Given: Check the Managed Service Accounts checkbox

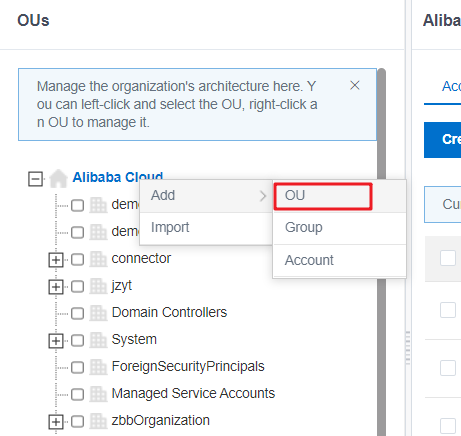Looking at the screenshot, I should [77, 394].
